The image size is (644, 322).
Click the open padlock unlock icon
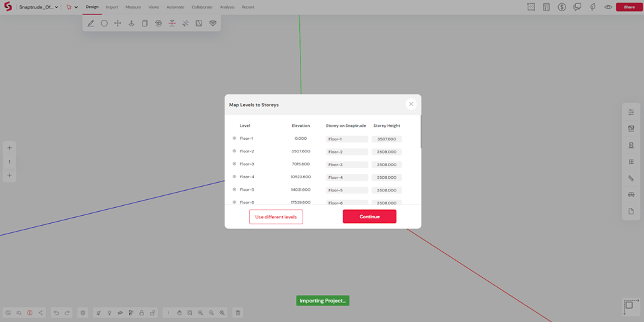click(153, 313)
